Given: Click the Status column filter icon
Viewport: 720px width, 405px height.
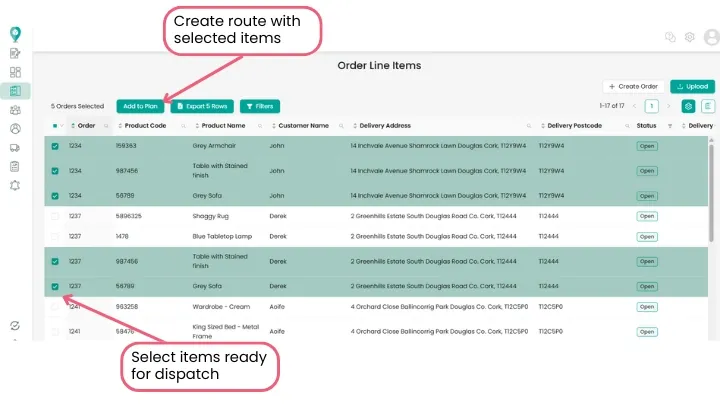Looking at the screenshot, I should 670,126.
